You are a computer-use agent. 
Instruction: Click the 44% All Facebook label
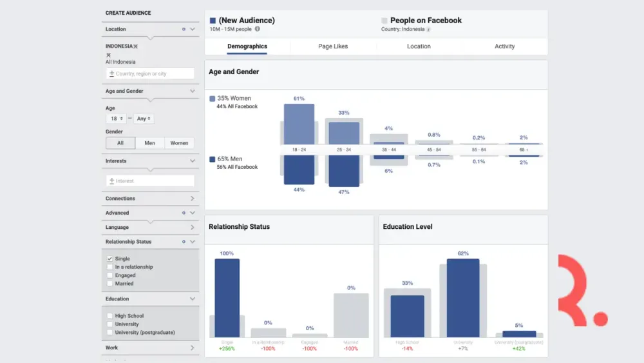pyautogui.click(x=237, y=106)
